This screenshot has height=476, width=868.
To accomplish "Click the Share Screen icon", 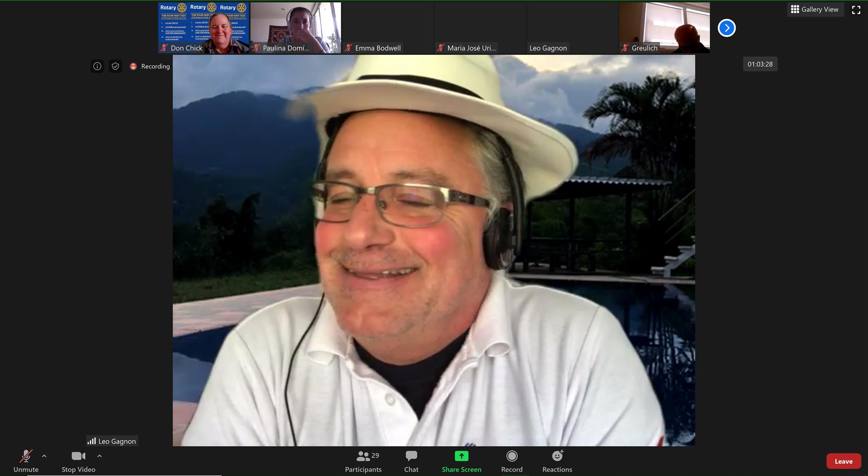I will click(x=461, y=456).
